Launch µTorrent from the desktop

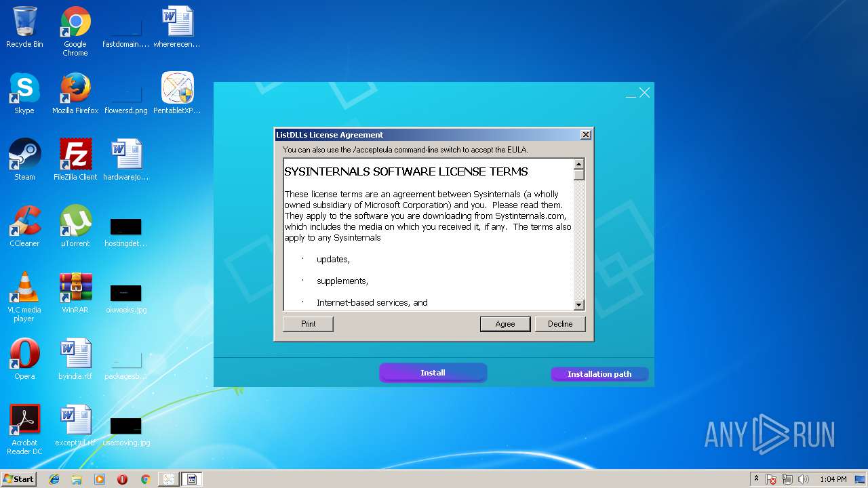[75, 226]
